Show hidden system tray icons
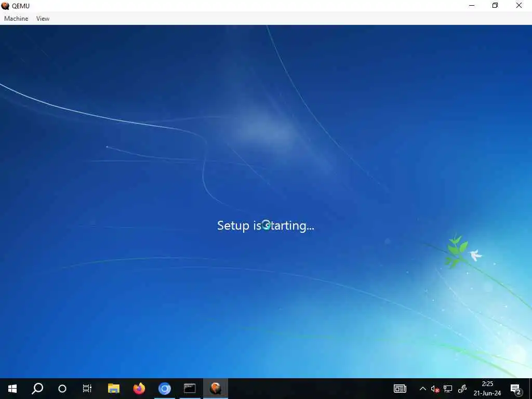Screen dimensions: 532x399 click(423, 389)
